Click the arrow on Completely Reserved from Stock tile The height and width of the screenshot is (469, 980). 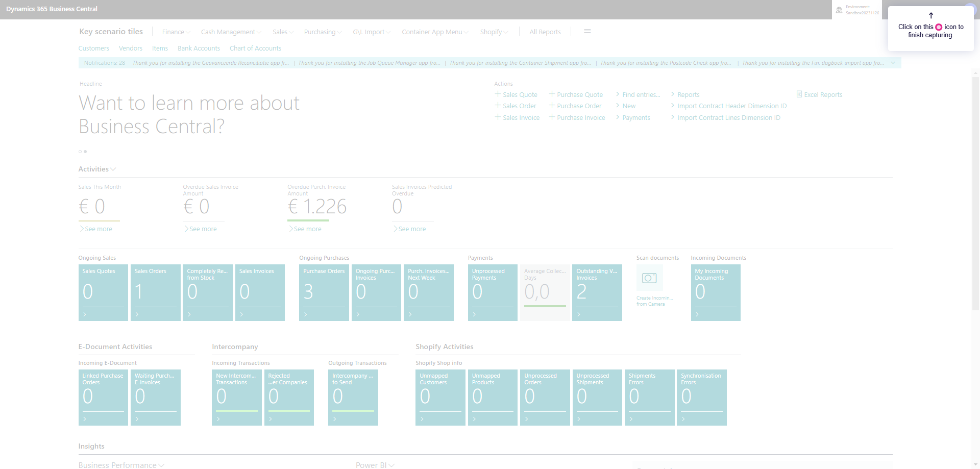click(189, 314)
